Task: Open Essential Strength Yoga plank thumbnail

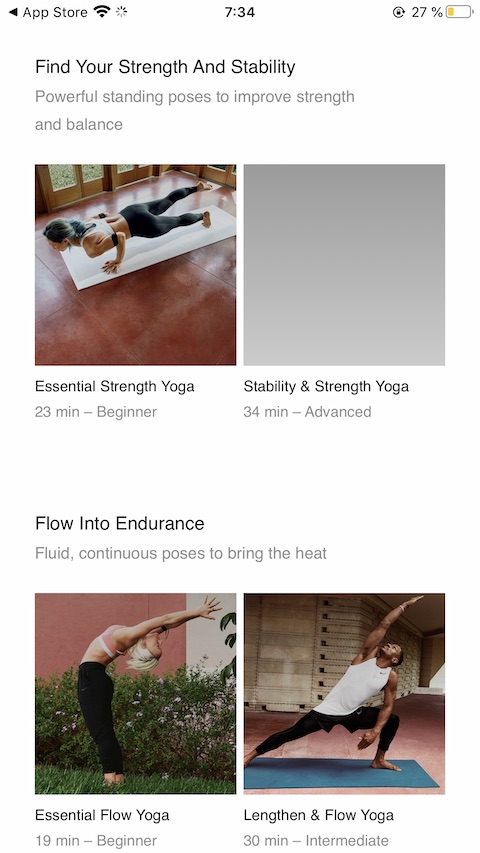Action: tap(136, 264)
